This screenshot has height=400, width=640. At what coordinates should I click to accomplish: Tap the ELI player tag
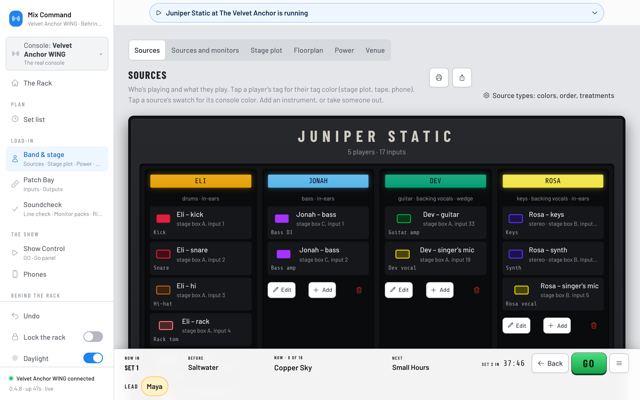click(200, 181)
